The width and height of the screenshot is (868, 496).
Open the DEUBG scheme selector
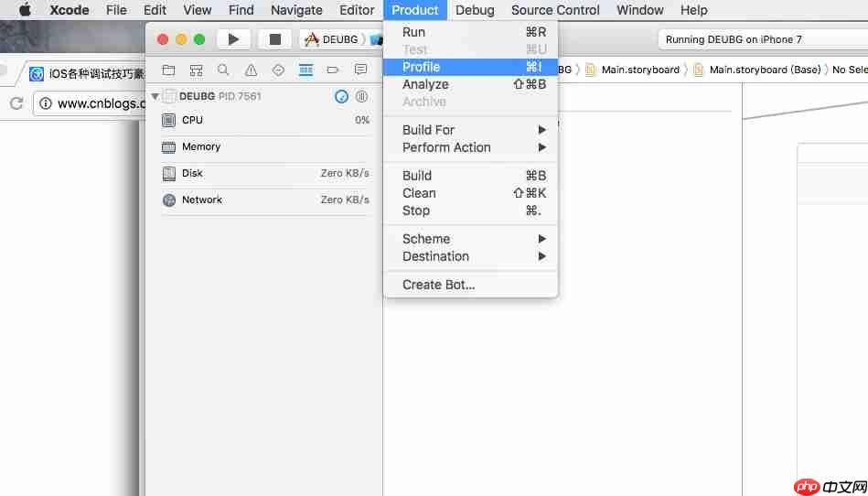click(x=340, y=39)
